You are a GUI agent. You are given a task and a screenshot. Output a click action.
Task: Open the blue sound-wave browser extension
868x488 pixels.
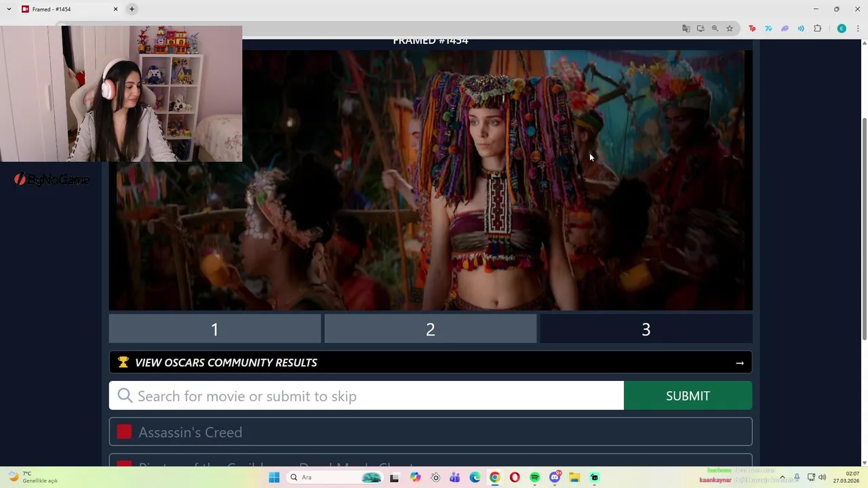(x=801, y=28)
